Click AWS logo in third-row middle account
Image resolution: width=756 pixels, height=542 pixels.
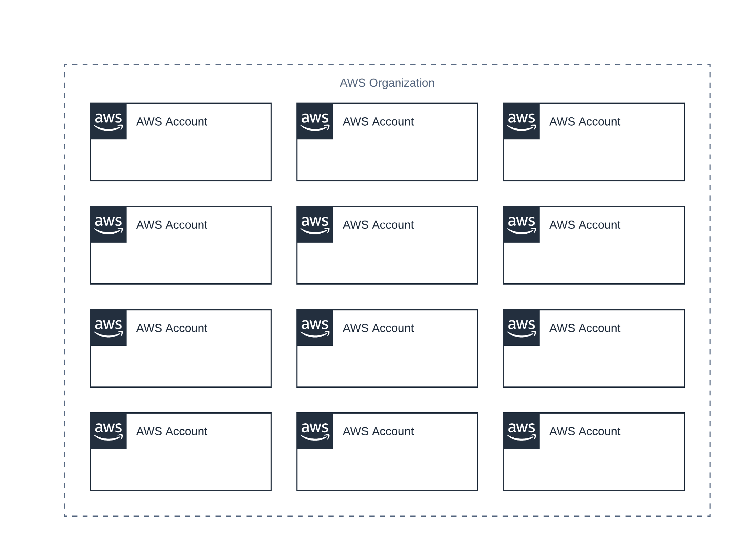tap(315, 328)
